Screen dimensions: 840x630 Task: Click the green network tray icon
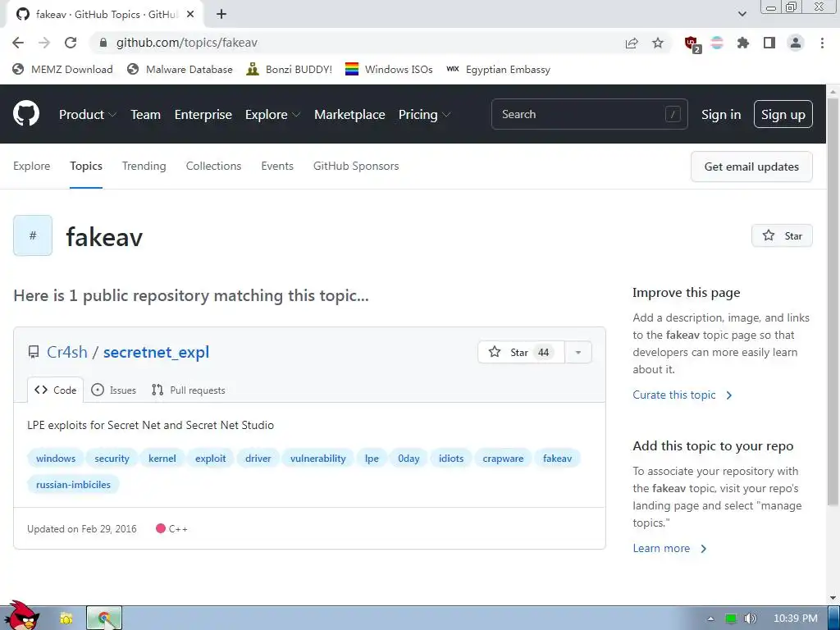tap(731, 619)
